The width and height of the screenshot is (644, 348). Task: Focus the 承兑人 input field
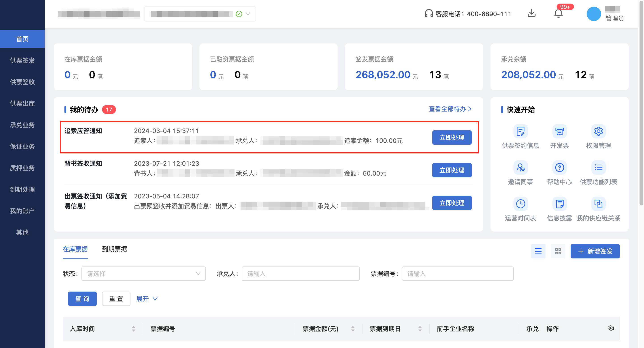pyautogui.click(x=301, y=274)
